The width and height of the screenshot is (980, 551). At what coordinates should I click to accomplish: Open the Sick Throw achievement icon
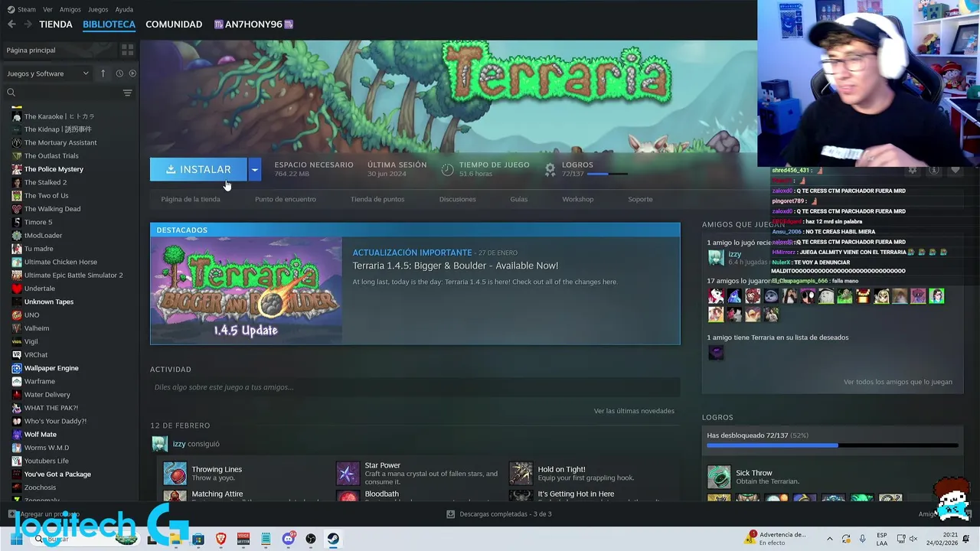719,477
